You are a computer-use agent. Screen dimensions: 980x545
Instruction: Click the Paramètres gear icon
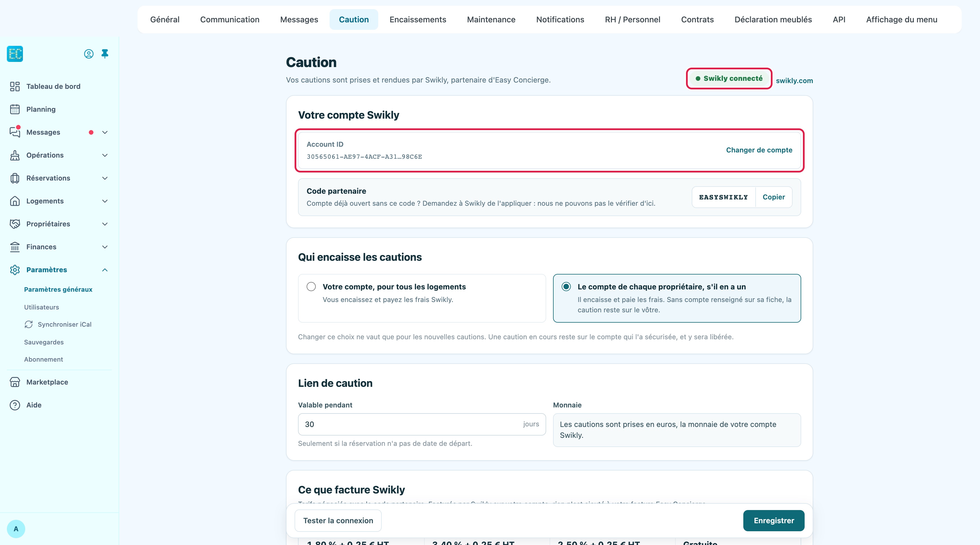(15, 270)
